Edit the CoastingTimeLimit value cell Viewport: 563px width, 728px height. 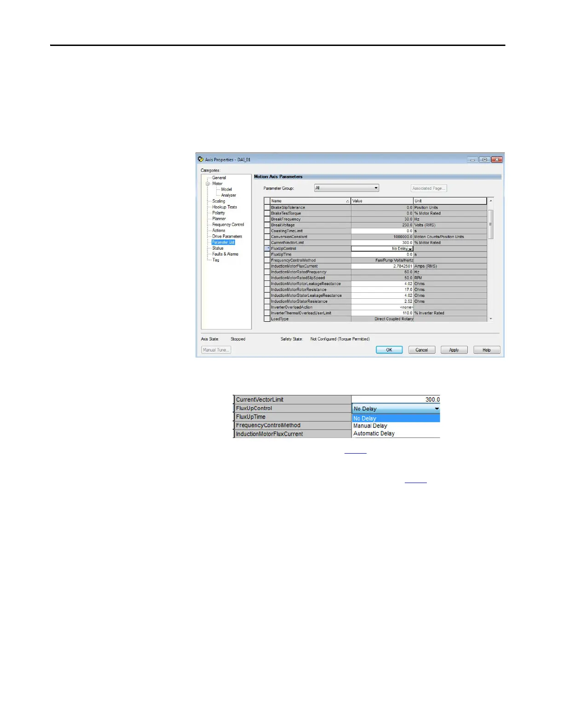coord(382,231)
